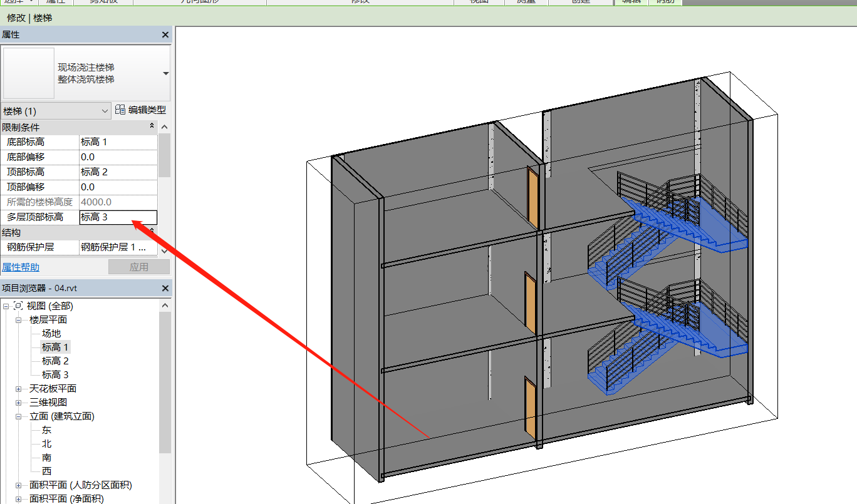The width and height of the screenshot is (857, 504).
Task: Close the Project Browser (项目浏览器) panel
Action: [165, 289]
